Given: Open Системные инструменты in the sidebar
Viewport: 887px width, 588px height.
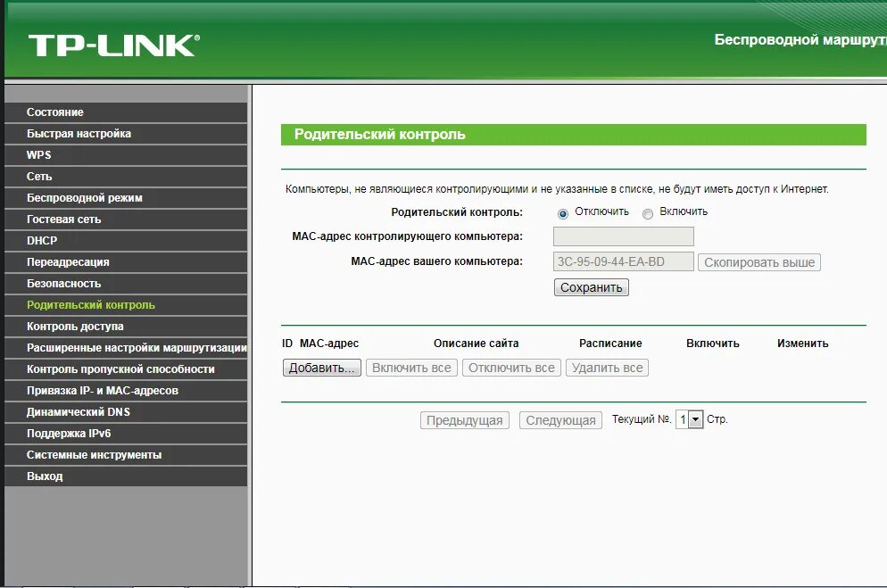Looking at the screenshot, I should pyautogui.click(x=126, y=455).
